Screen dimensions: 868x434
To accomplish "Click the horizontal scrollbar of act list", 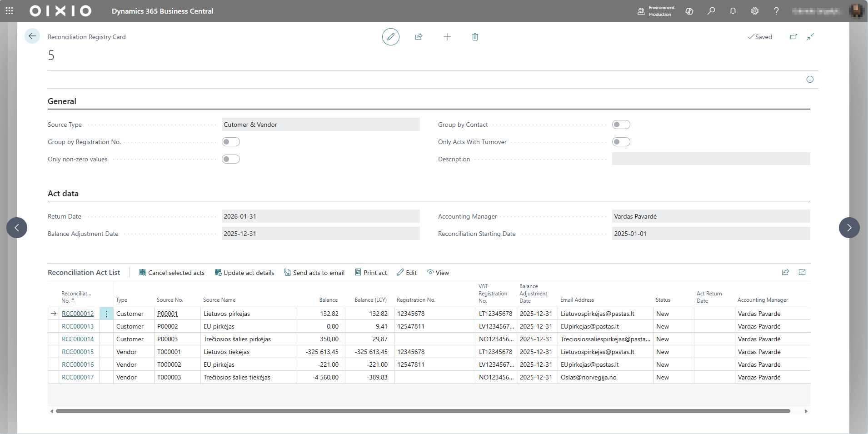I will pos(423,411).
